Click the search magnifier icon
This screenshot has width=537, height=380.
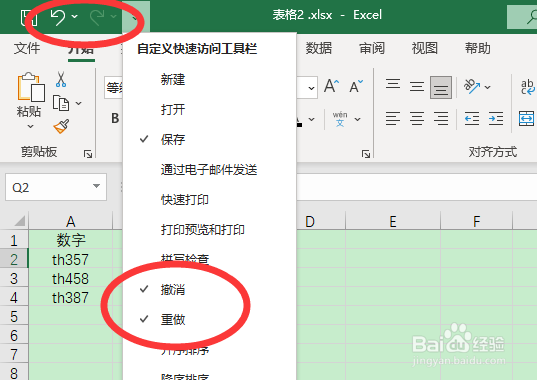coord(532,16)
